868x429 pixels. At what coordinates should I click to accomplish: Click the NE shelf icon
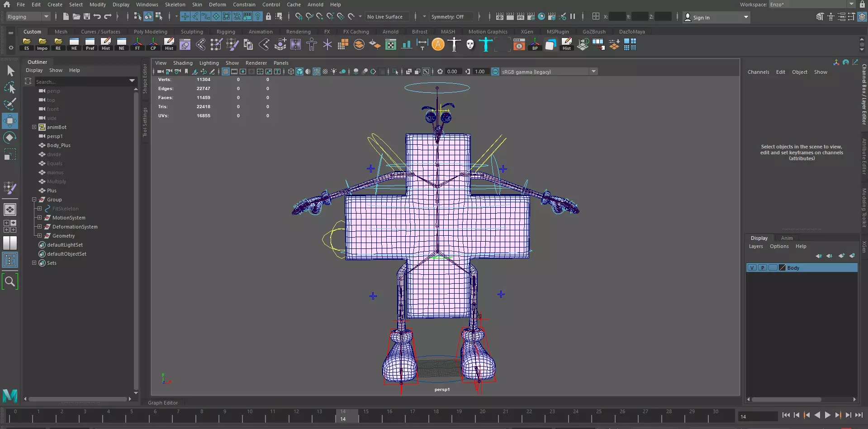pyautogui.click(x=122, y=44)
